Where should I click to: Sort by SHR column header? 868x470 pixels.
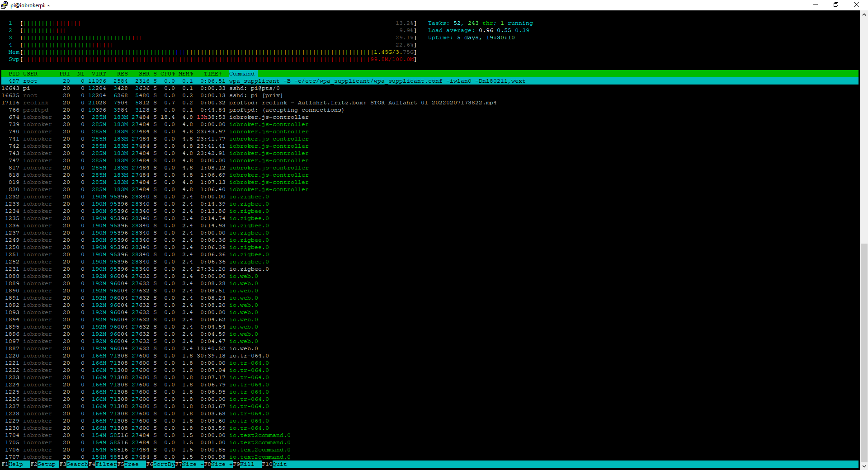(144, 74)
